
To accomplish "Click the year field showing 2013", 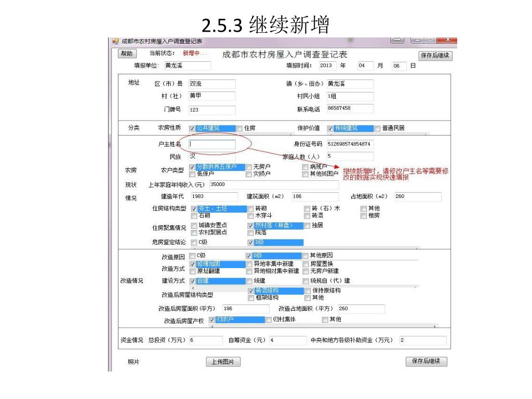I will click(327, 65).
